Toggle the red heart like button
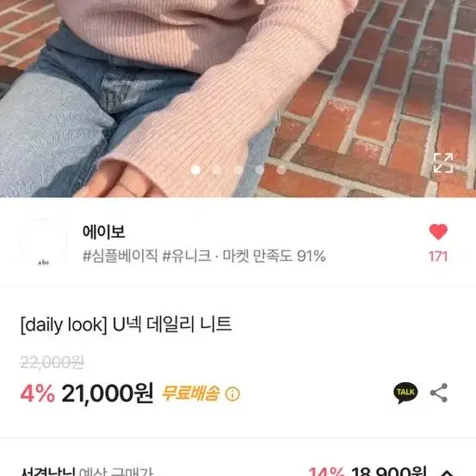476x476 pixels. pos(438,232)
